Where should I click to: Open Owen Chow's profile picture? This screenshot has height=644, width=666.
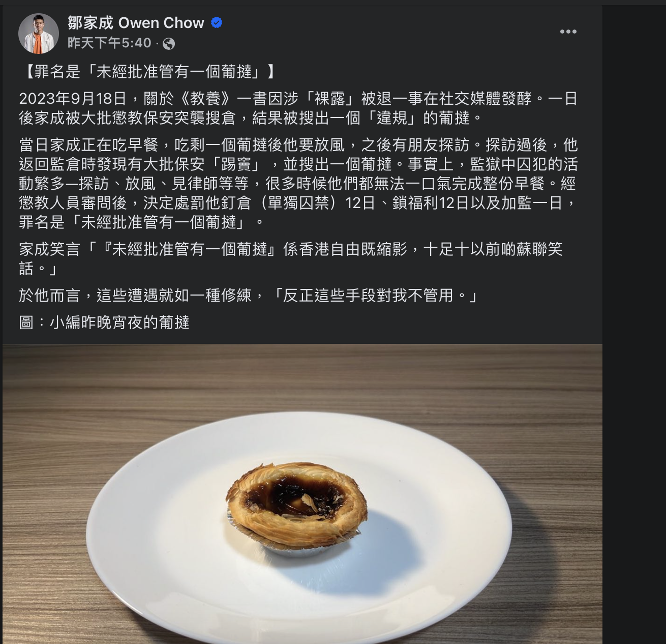[x=39, y=33]
